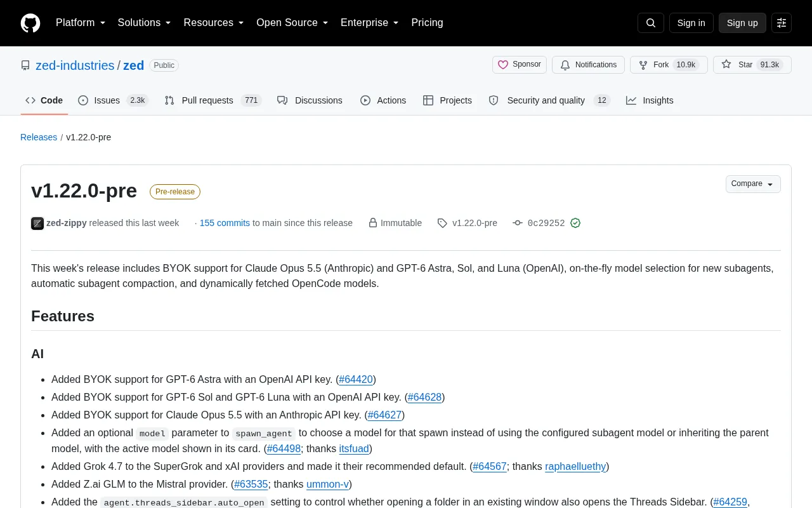This screenshot has height=508, width=812.
Task: Expand the Platform menu
Action: 81,23
